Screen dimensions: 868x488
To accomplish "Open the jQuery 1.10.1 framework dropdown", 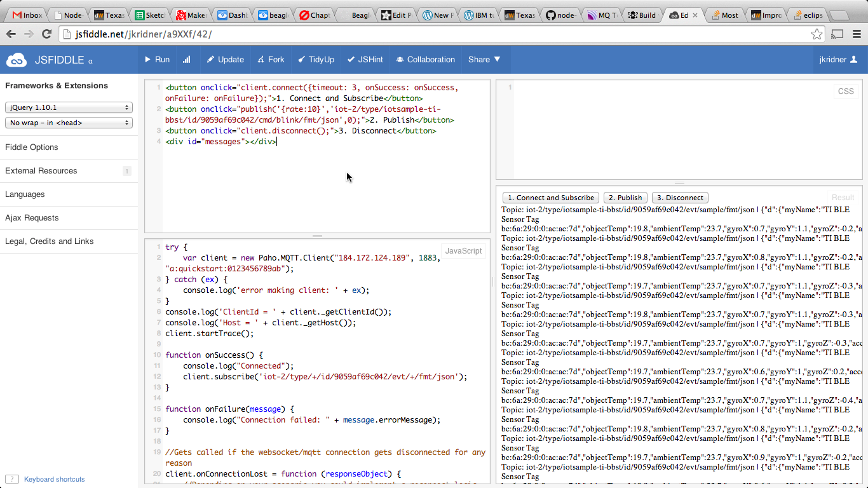I will pos(69,108).
